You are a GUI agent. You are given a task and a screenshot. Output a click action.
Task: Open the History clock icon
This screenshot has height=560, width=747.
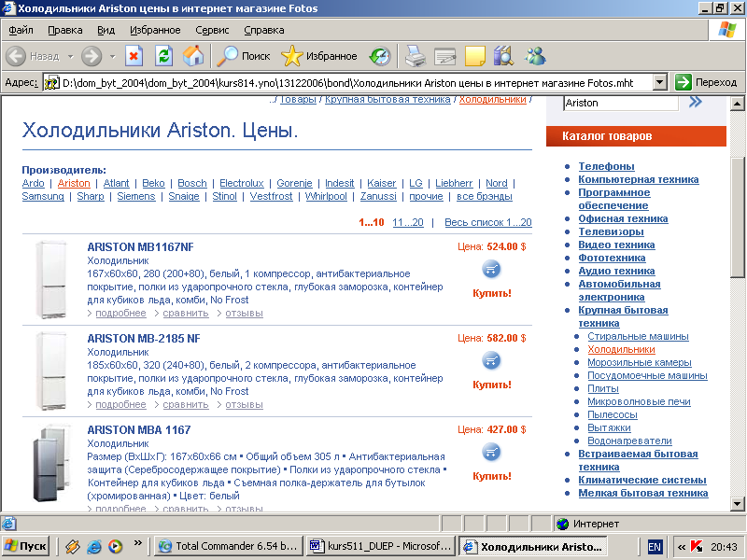coord(380,56)
